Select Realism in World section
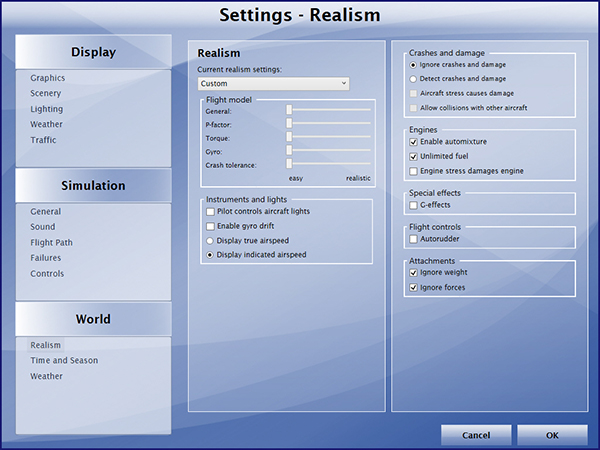 coord(46,345)
